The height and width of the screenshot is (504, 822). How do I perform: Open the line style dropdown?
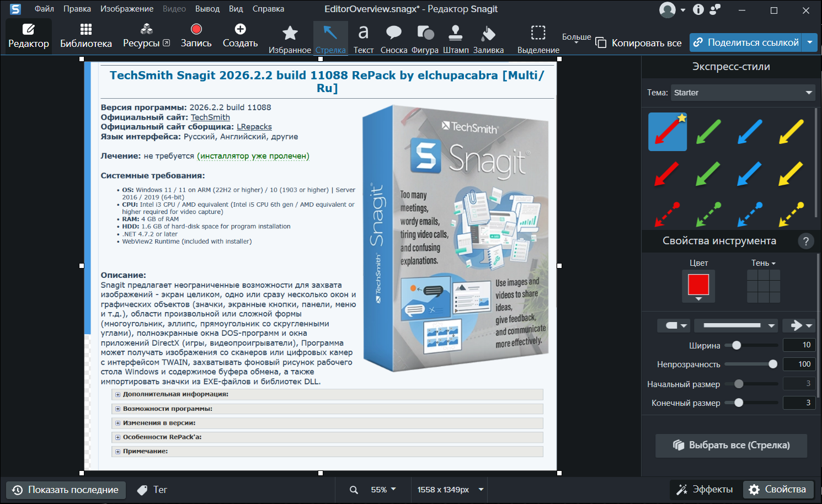[736, 325]
